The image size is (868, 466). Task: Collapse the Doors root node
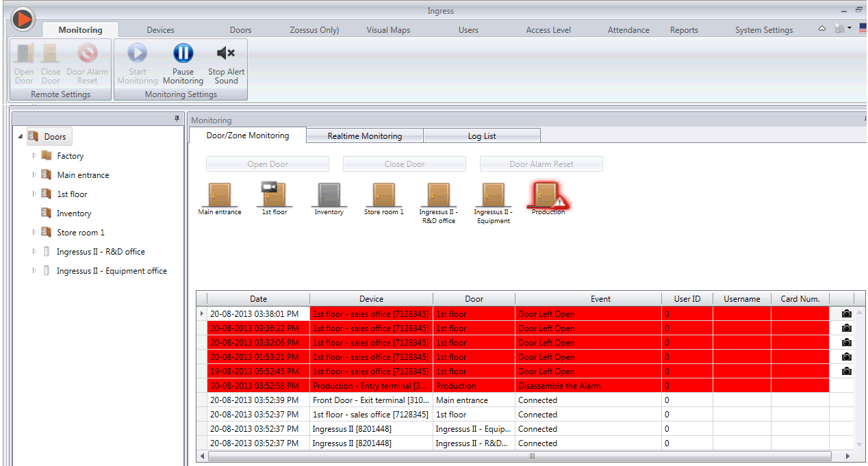point(21,137)
